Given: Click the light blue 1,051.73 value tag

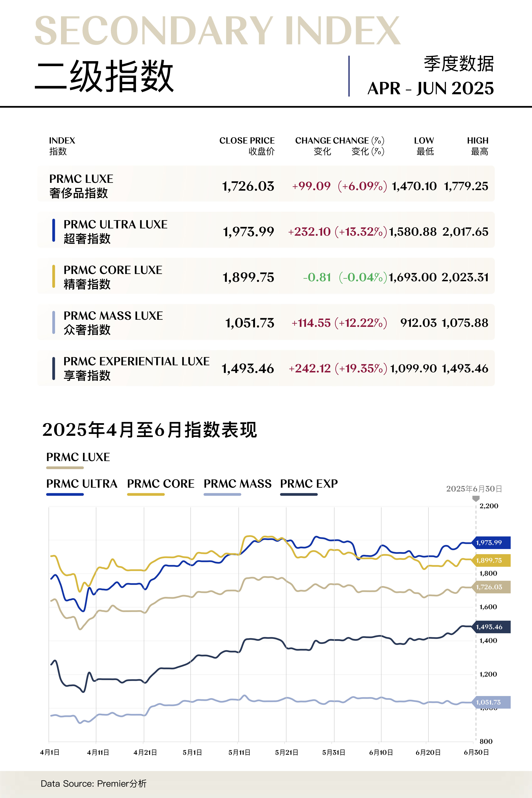Looking at the screenshot, I should 491,702.
